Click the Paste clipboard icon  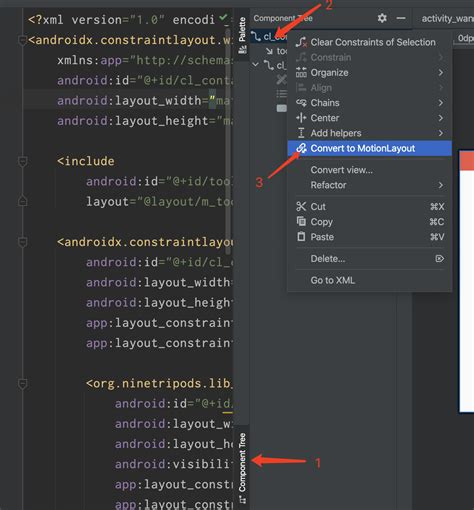[301, 236]
